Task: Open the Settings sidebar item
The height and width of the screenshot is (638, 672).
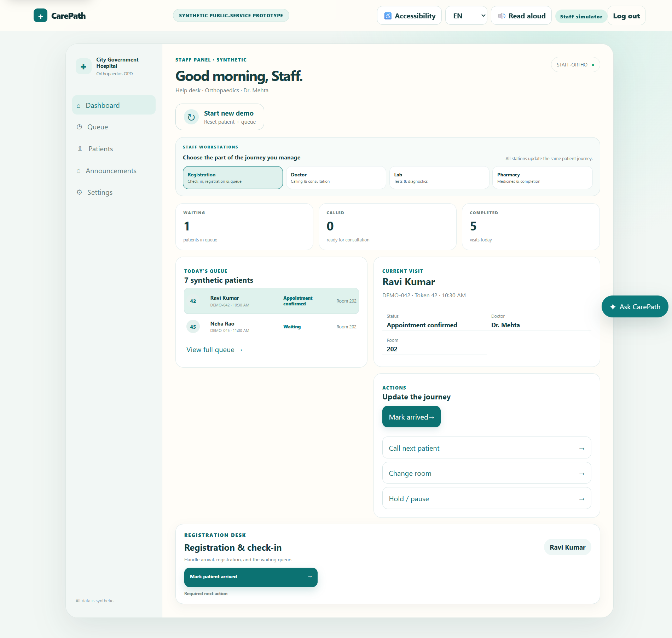Action: pos(114,192)
